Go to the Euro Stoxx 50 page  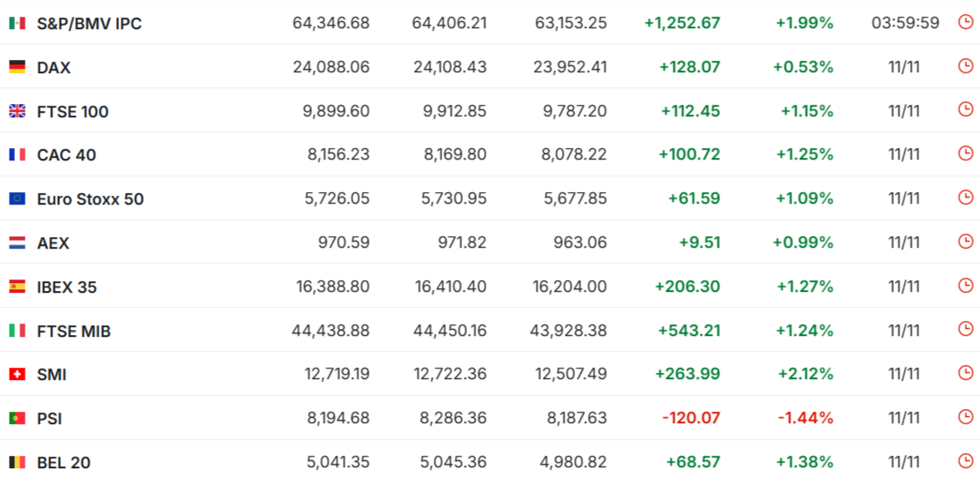coord(90,199)
